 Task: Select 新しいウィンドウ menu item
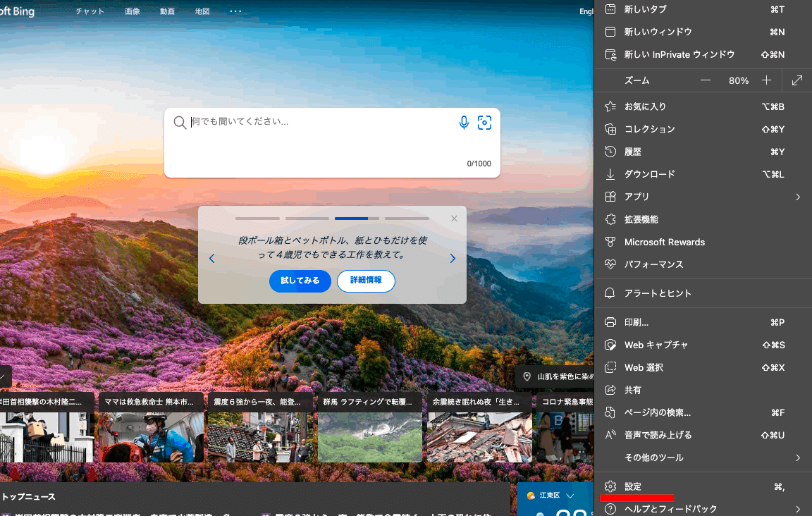[703, 32]
